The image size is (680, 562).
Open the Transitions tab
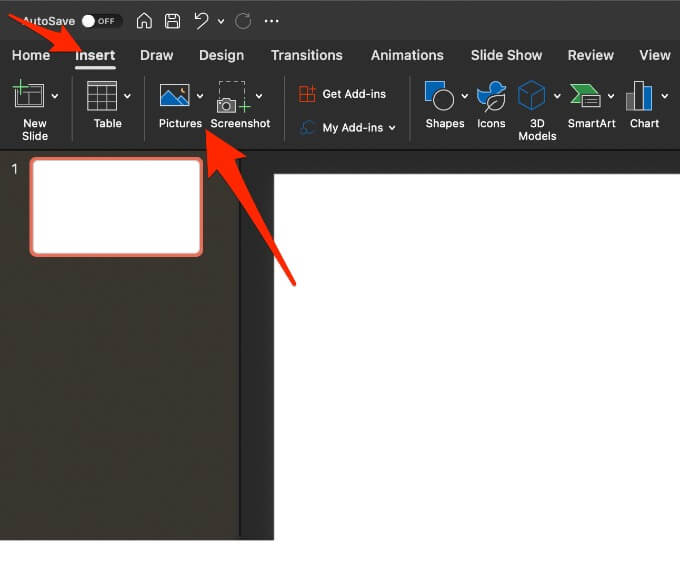click(307, 55)
